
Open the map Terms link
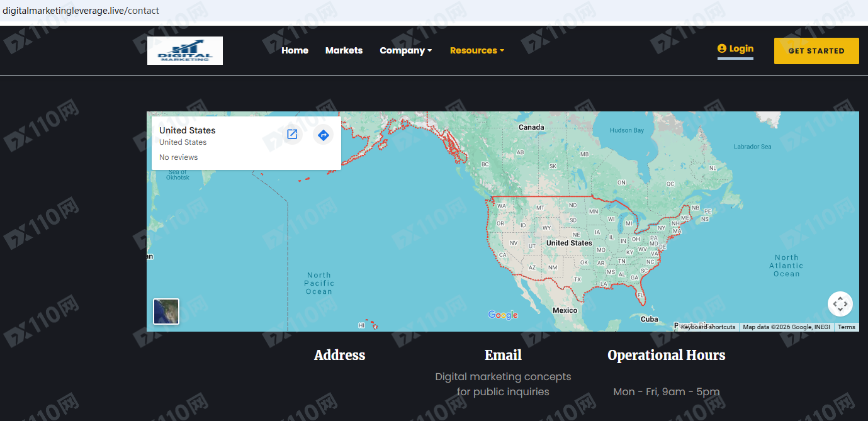(x=847, y=327)
